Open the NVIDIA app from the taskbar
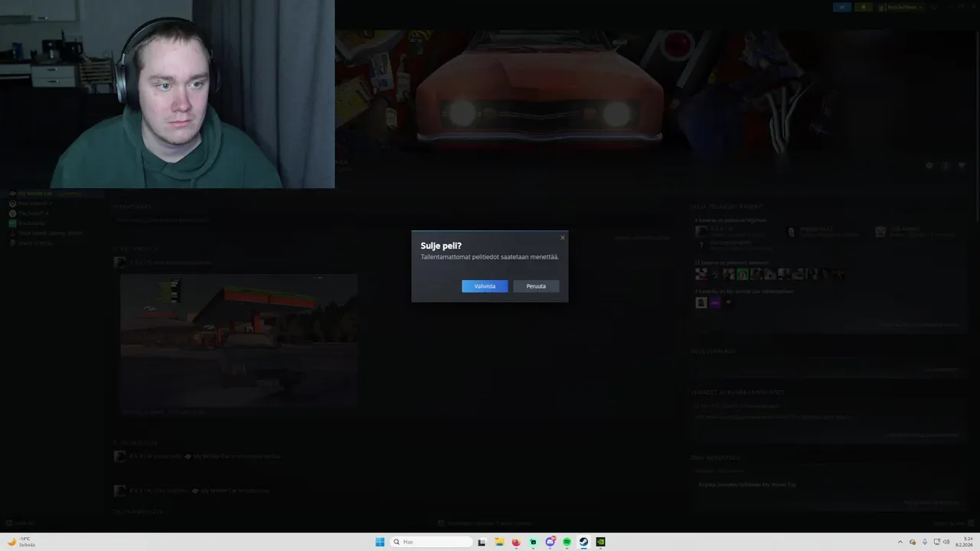This screenshot has width=980, height=551. [600, 542]
